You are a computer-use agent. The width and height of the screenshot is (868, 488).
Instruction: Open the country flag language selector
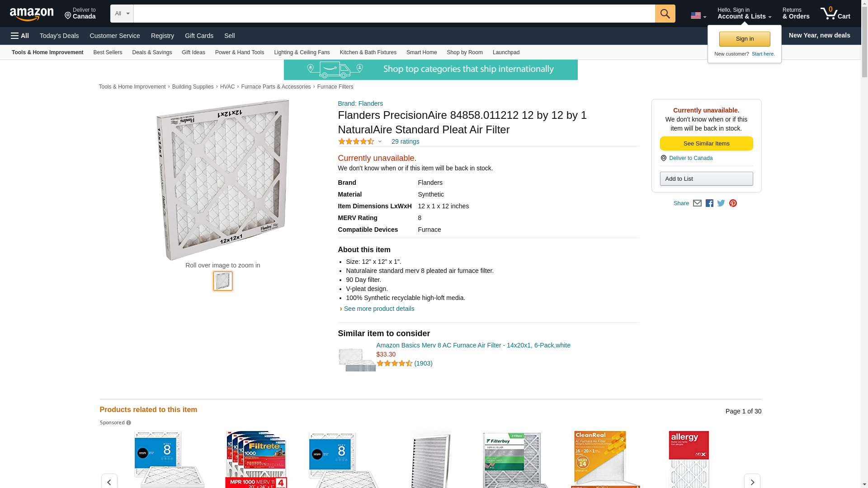[698, 16]
